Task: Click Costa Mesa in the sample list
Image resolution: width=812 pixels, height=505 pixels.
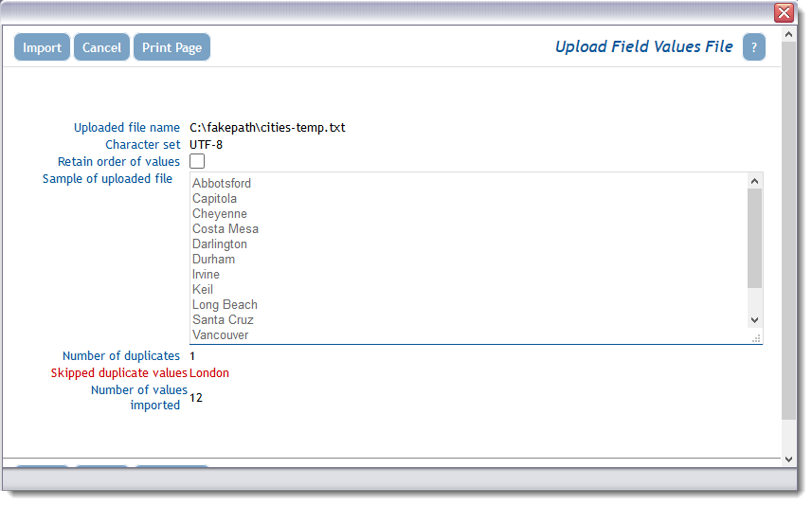Action: pyautogui.click(x=226, y=229)
